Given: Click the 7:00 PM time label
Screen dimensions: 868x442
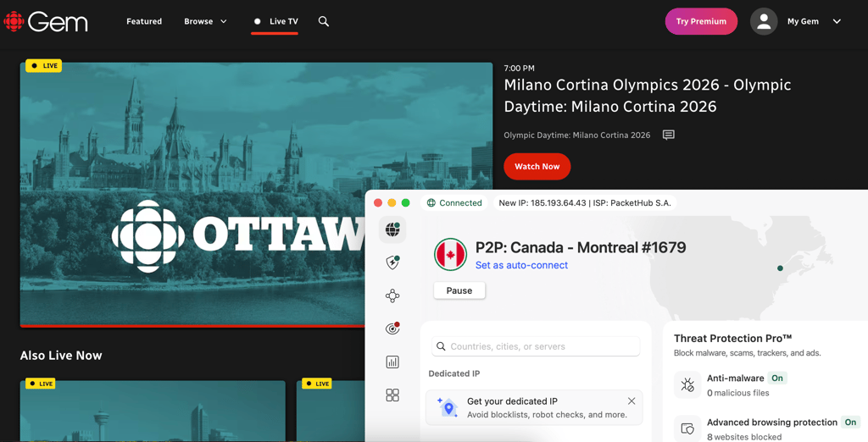Looking at the screenshot, I should click(x=520, y=69).
